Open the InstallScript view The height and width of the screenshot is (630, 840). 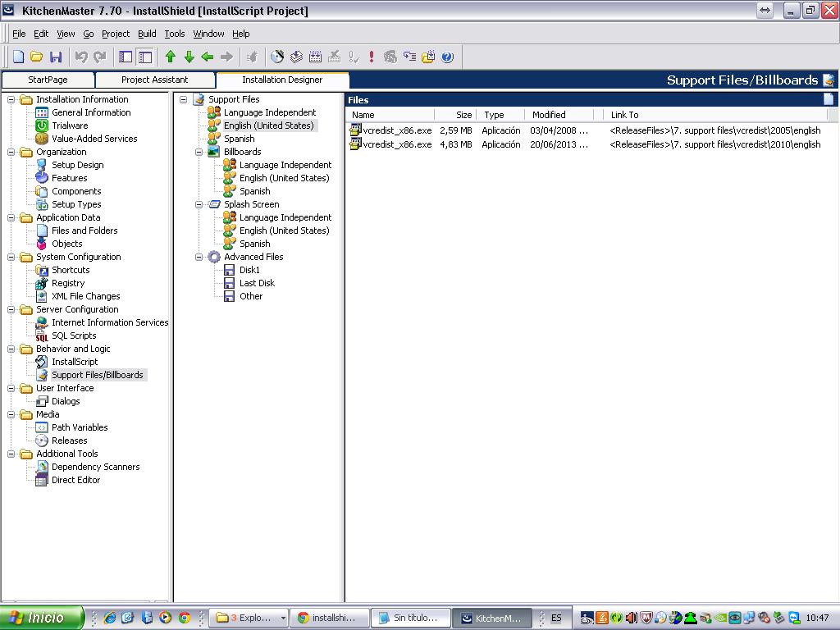click(x=75, y=362)
